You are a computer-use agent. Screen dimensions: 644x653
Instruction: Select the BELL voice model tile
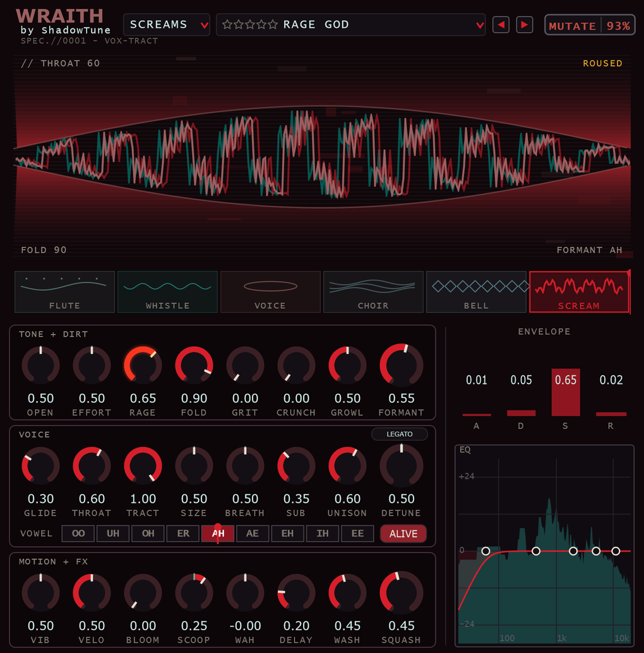click(476, 292)
